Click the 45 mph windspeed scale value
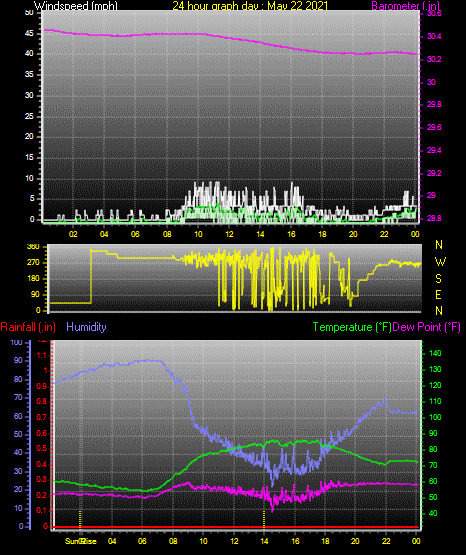Viewport: 466px width, 555px height. point(29,34)
